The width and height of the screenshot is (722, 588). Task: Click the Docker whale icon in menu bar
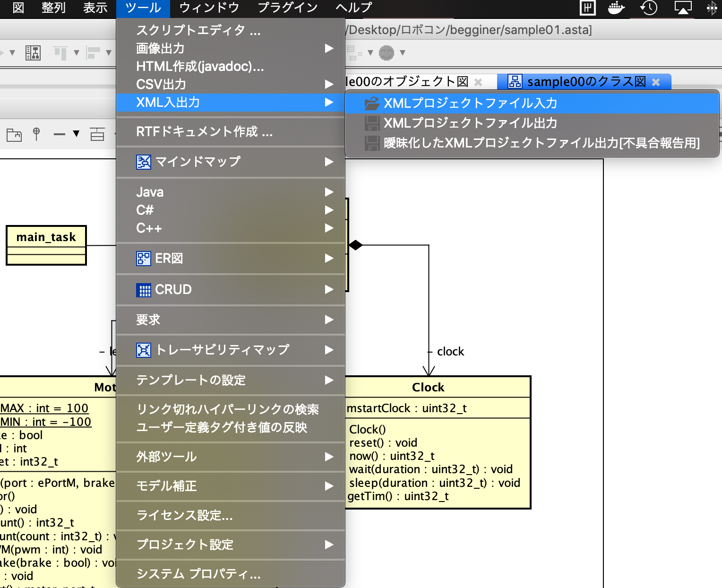point(616,8)
